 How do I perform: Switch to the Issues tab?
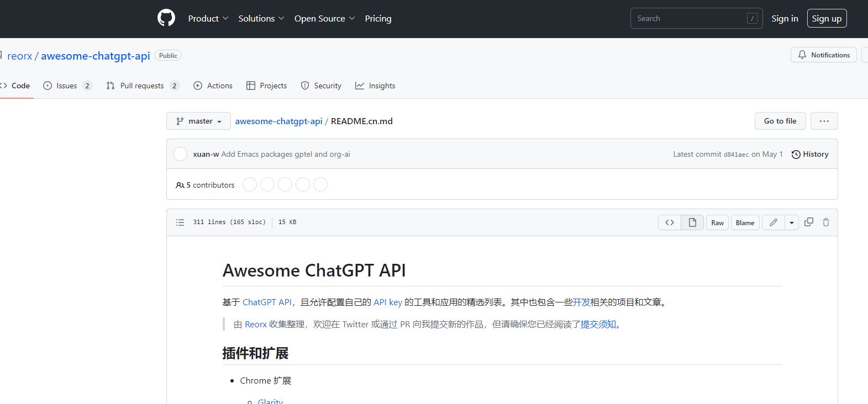point(67,86)
